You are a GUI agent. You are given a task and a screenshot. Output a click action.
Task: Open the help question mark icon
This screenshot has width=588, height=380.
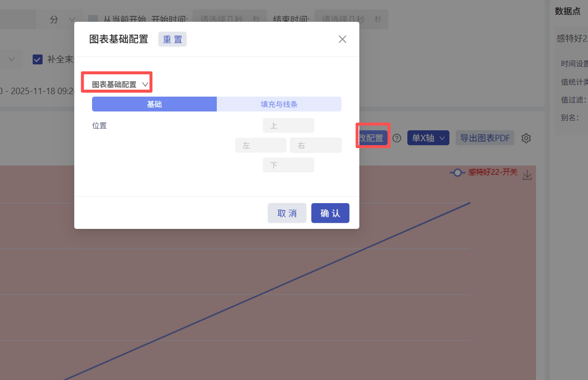(397, 138)
